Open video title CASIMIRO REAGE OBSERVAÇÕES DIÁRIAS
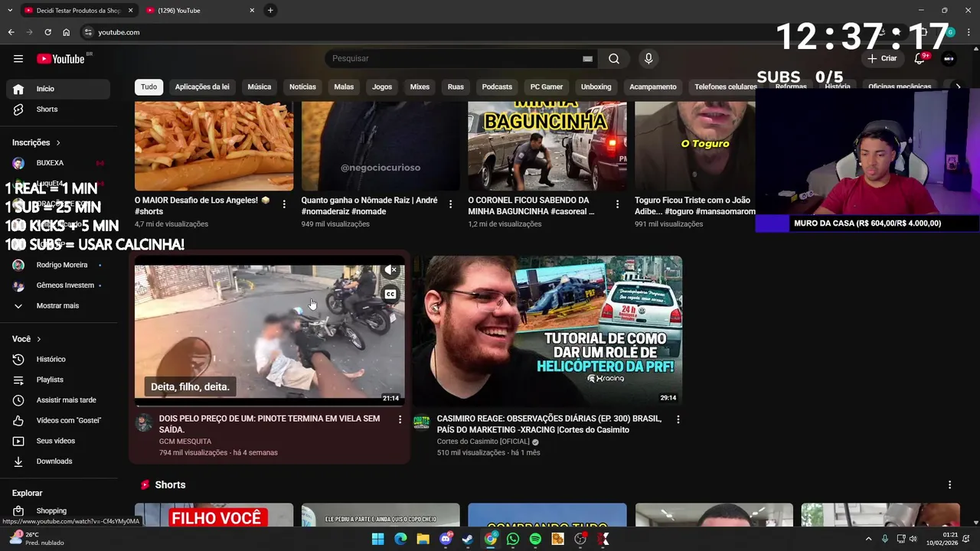The width and height of the screenshot is (980, 551). click(x=549, y=425)
